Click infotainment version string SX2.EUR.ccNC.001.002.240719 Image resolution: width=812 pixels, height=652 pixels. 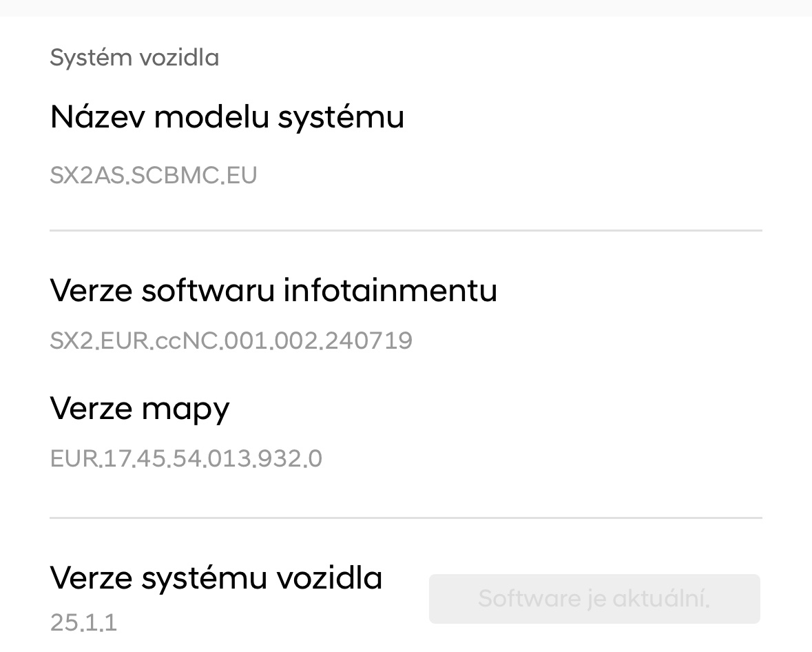(x=231, y=340)
